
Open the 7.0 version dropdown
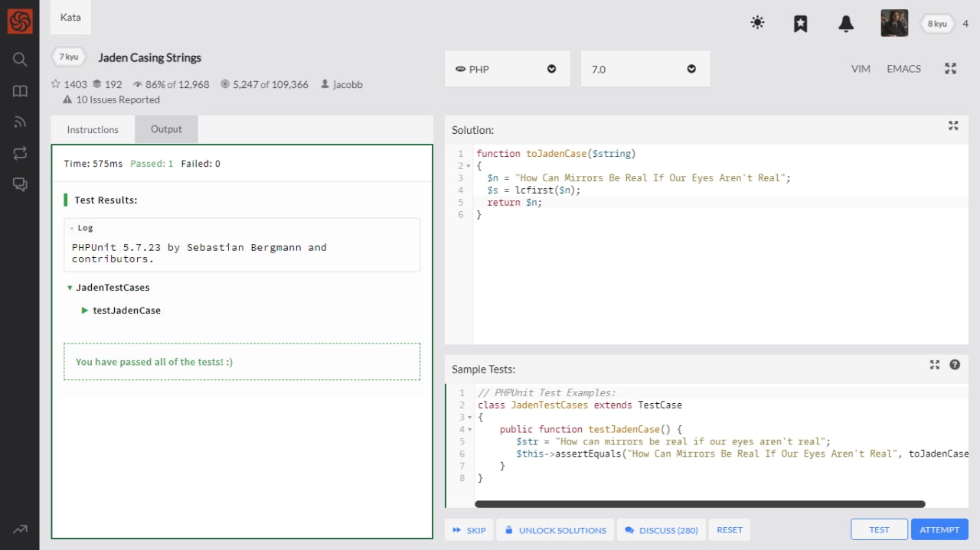645,69
